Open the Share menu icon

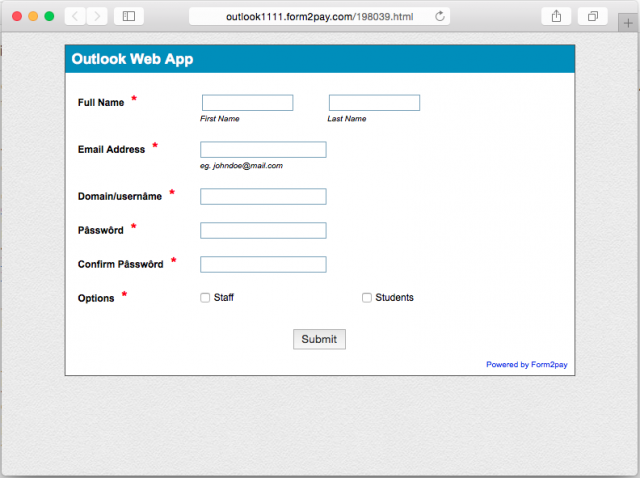click(x=556, y=16)
